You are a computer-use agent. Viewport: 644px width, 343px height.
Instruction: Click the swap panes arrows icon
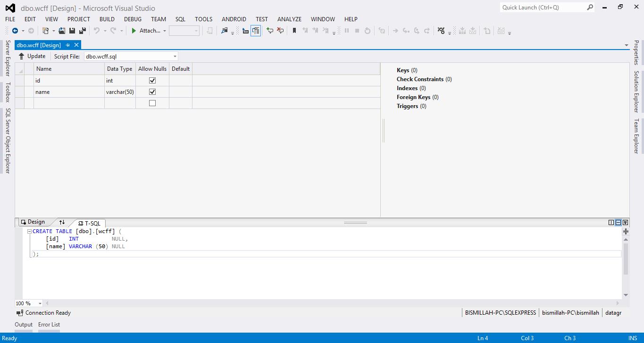point(62,222)
